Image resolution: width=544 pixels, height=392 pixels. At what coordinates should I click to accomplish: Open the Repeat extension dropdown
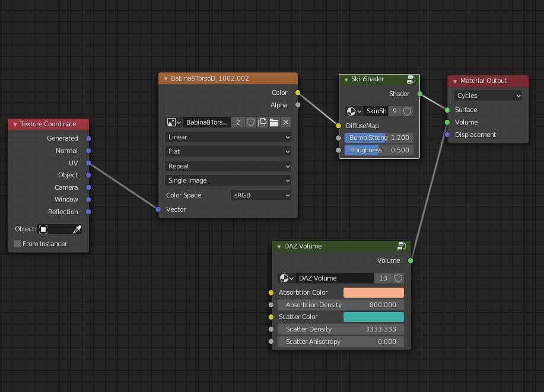(228, 167)
